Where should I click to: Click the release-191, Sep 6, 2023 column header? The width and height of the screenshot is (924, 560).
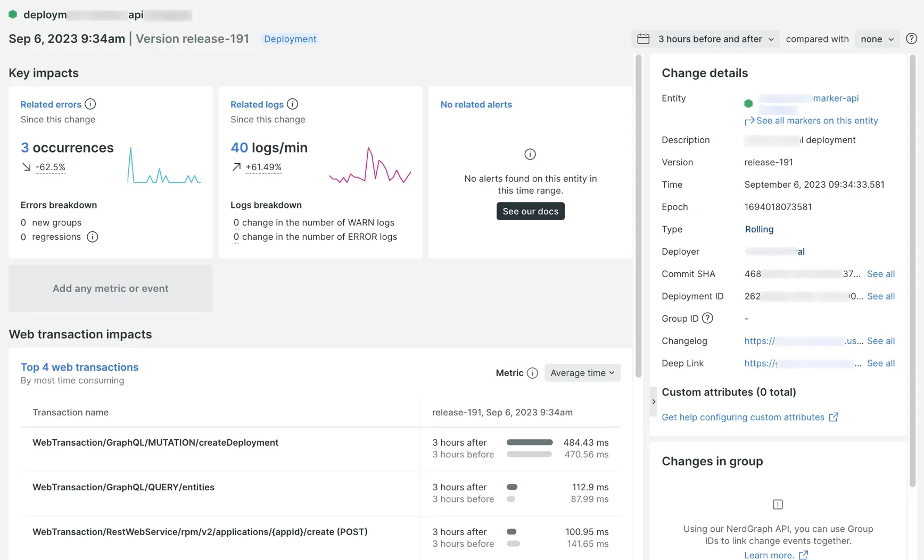(x=502, y=412)
